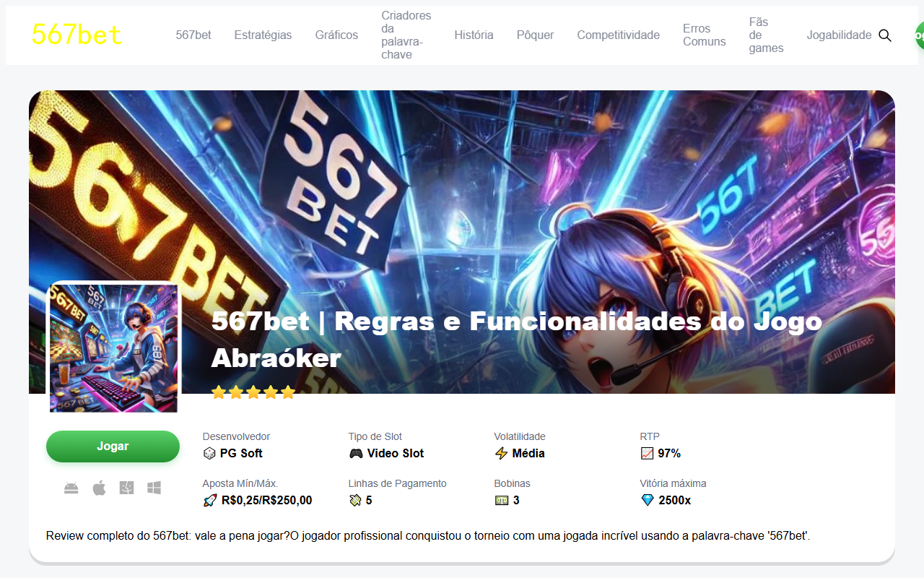Click the paylines icon beside 5
Viewport: 924px width, 578px height.
pos(355,500)
